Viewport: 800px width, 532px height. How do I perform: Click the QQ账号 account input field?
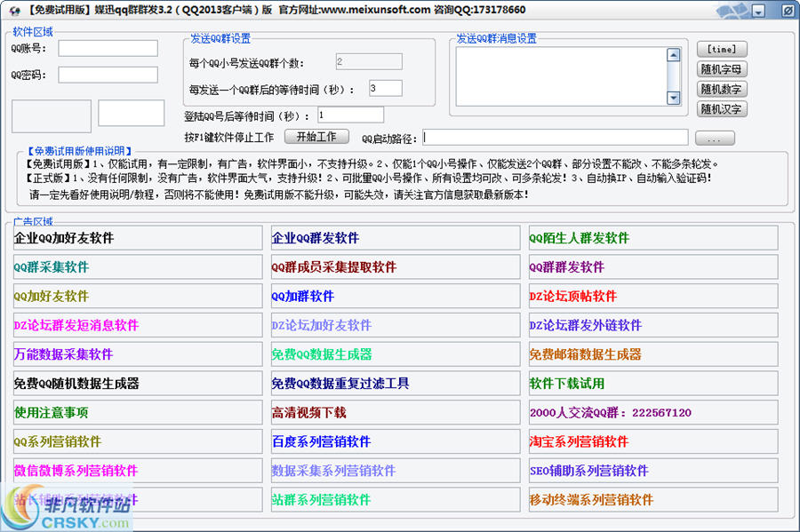point(107,49)
